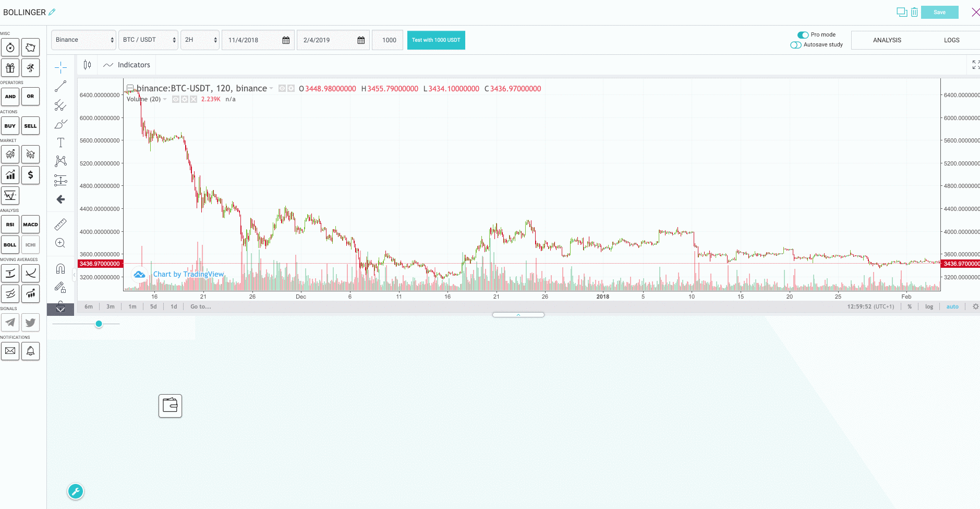Choose the crosshair cursor chart tool
The image size is (980, 509).
[x=61, y=67]
